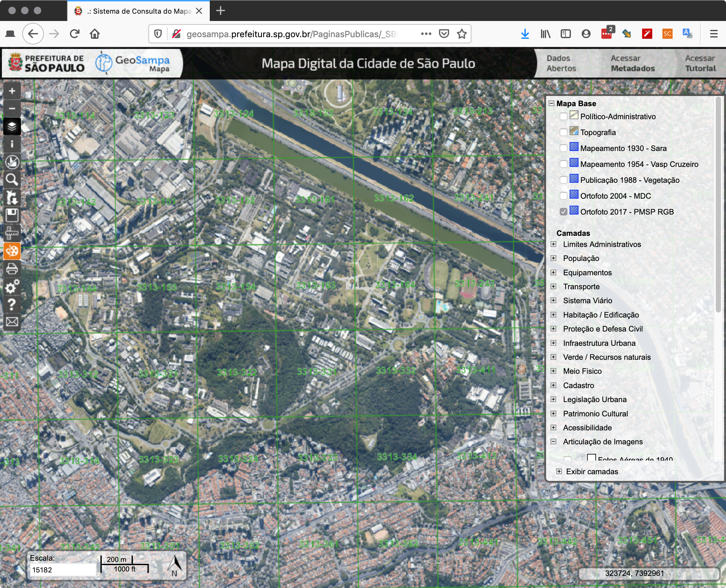726x588 pixels.
Task: Open Acessar Metadados menu item
Action: pyautogui.click(x=632, y=63)
